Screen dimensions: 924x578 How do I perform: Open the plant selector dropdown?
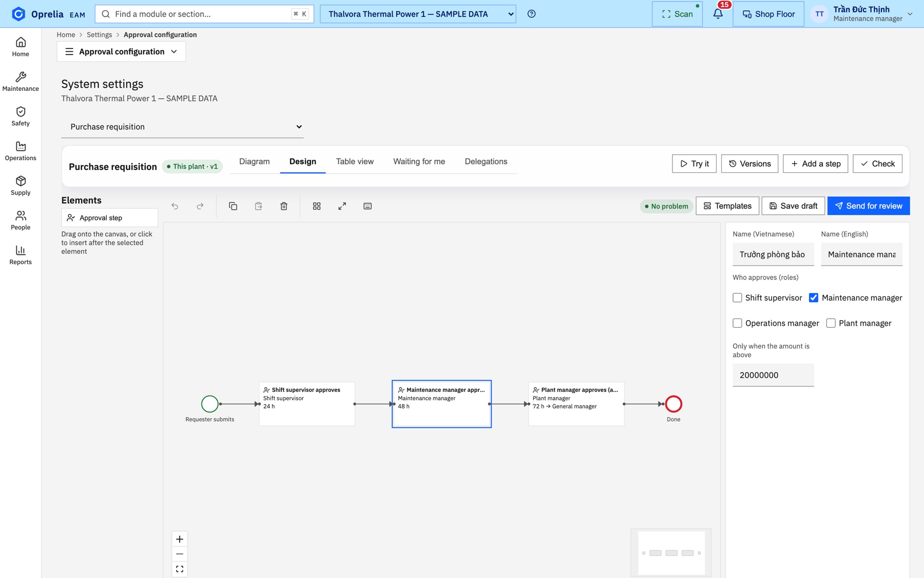coord(418,14)
